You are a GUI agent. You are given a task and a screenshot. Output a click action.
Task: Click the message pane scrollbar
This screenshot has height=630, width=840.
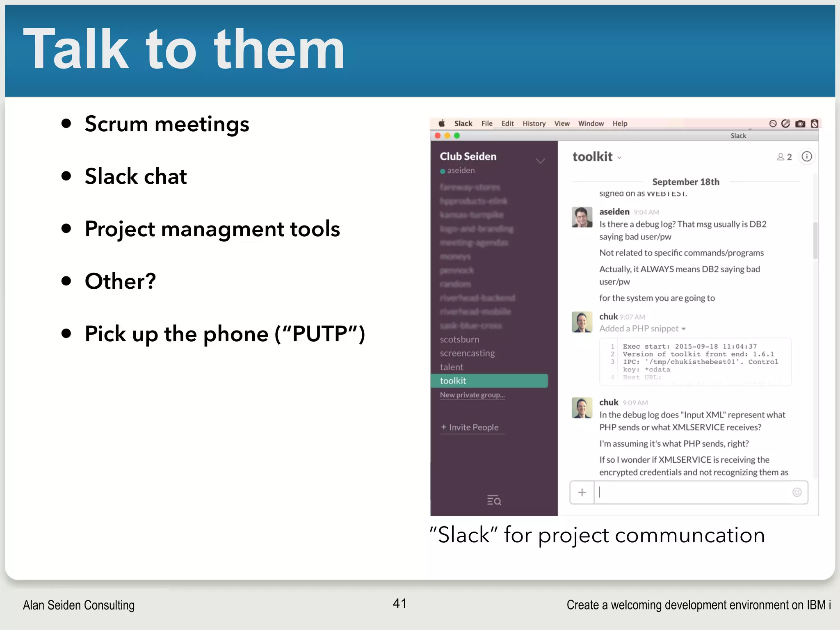(x=815, y=240)
